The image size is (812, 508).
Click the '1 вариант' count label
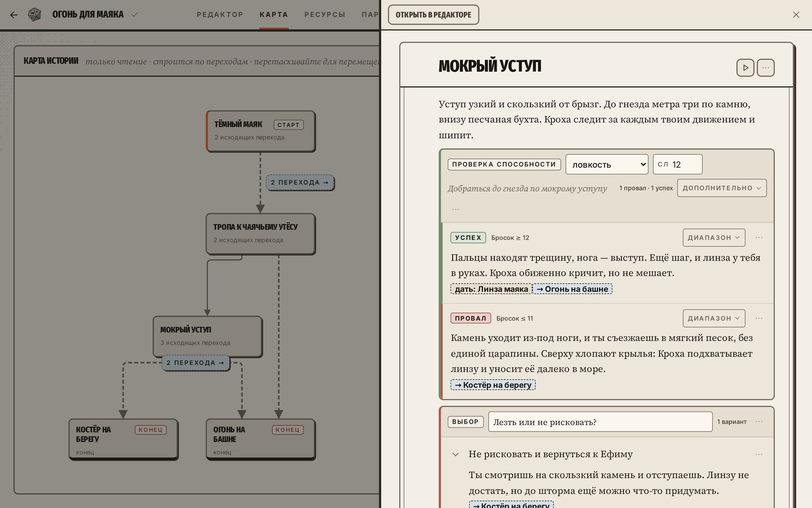[x=732, y=422]
